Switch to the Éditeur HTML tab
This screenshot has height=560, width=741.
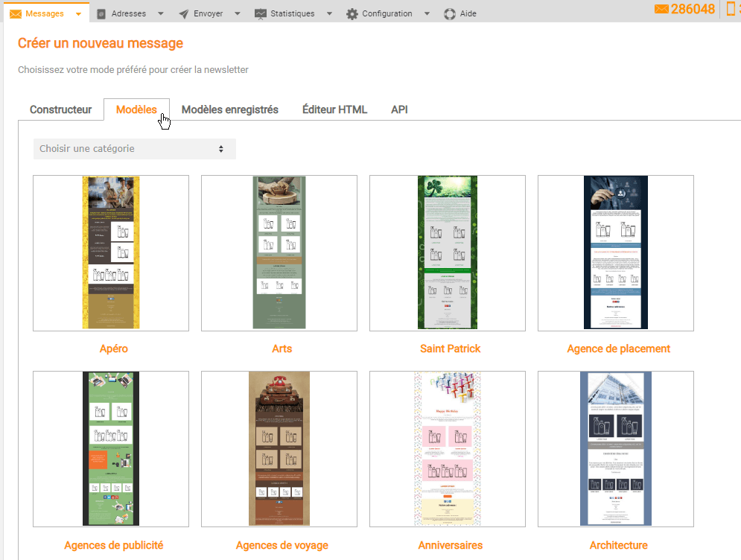pos(334,109)
